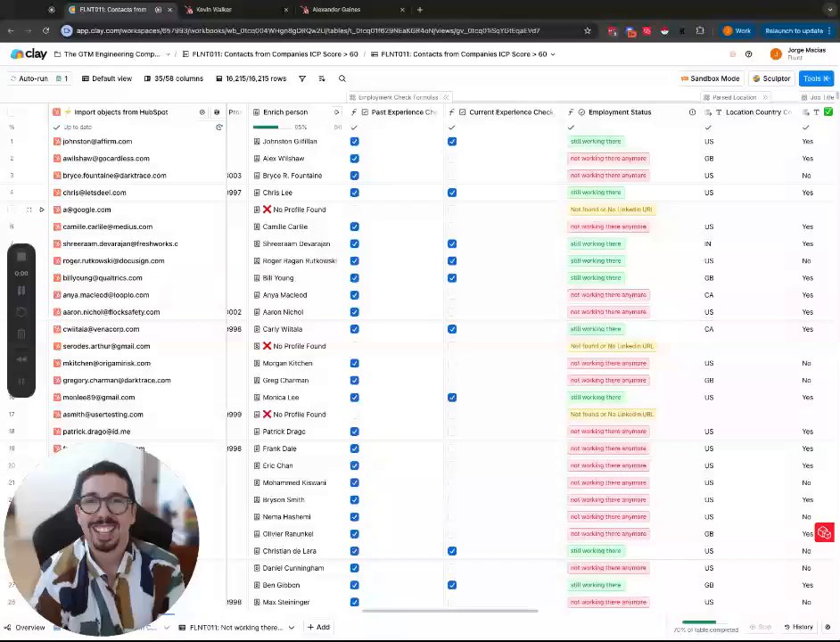Open Sculptor
The height and width of the screenshot is (642, 840).
[x=771, y=78]
